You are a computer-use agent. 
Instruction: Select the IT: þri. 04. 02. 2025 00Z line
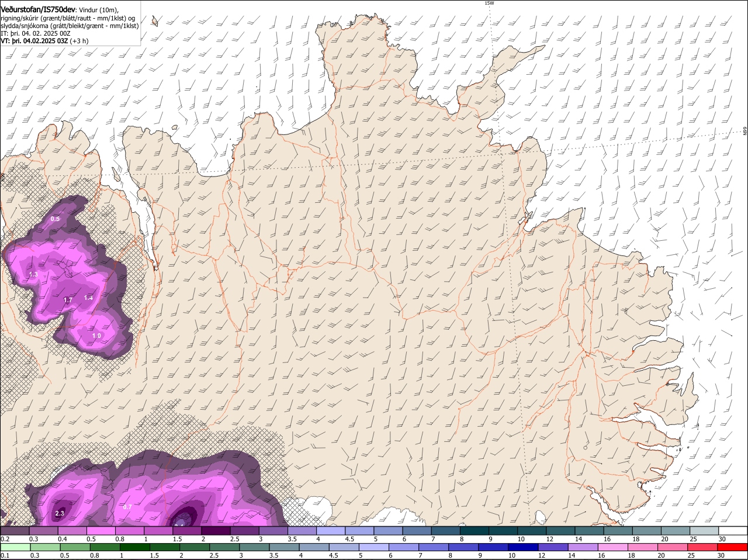coord(36,33)
